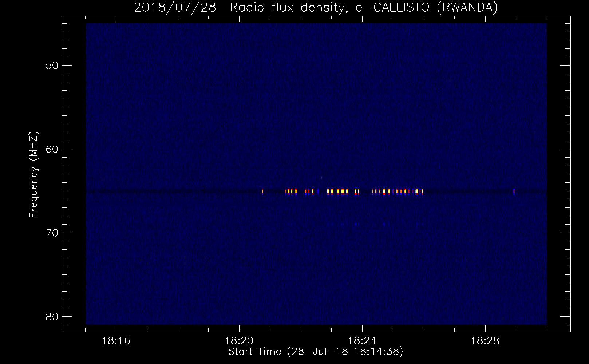This screenshot has width=589, height=364.
Task: Click the time tick label "18:16"
Action: pyautogui.click(x=116, y=341)
